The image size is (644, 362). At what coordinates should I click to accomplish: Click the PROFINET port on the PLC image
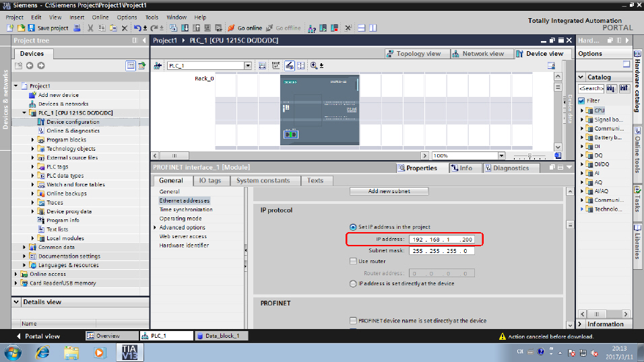(291, 135)
